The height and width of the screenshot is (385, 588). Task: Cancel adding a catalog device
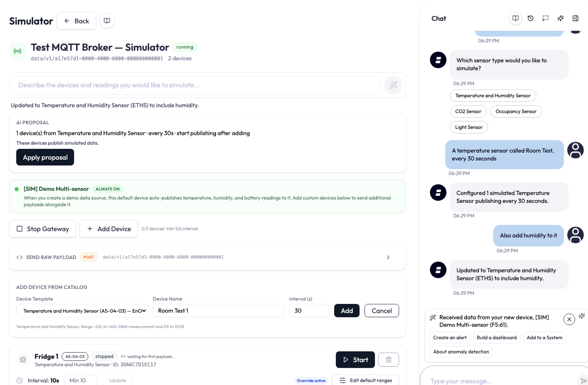pos(382,311)
